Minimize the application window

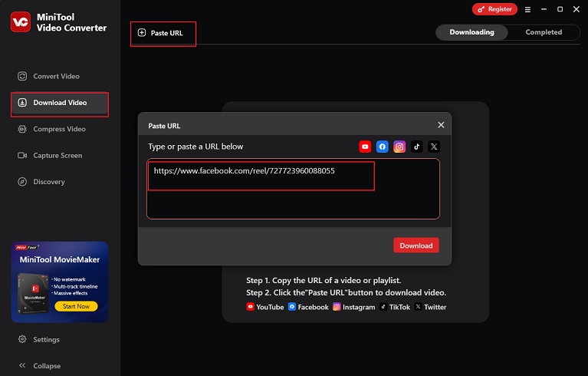[544, 9]
